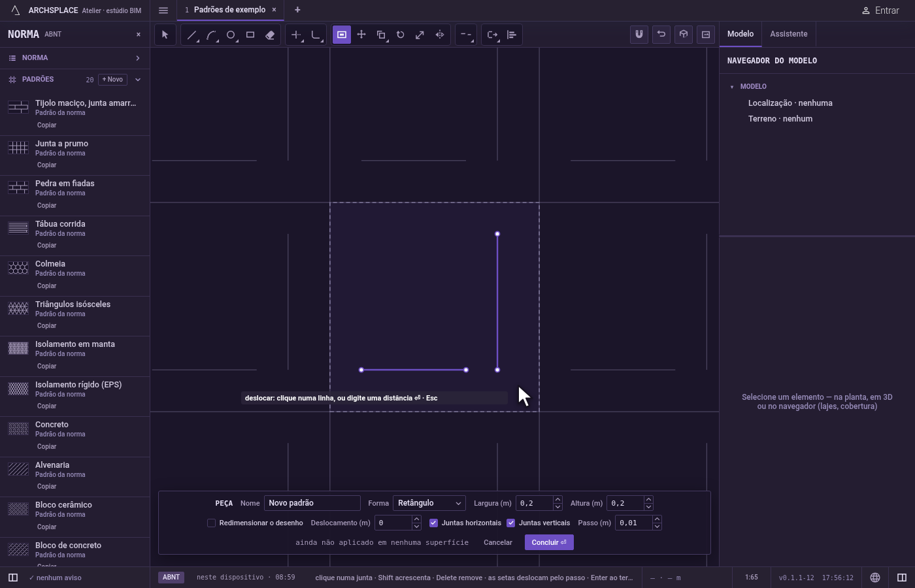Viewport: 915px width, 588px height.
Task: Create a new pattern with + Novo
Action: point(112,80)
